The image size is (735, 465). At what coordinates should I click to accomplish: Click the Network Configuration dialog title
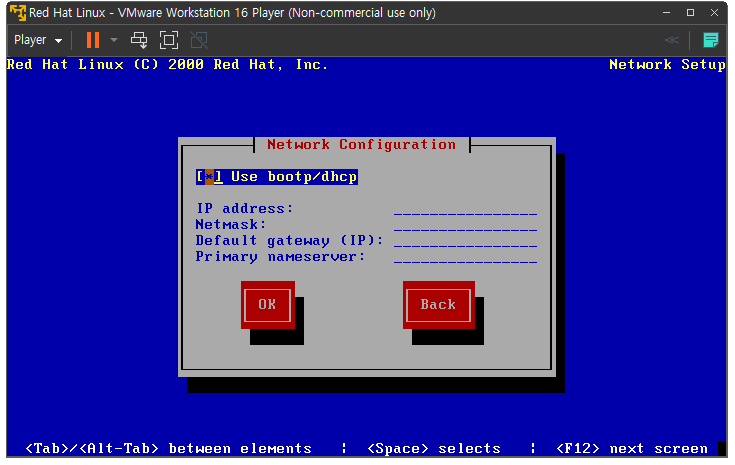pos(361,144)
